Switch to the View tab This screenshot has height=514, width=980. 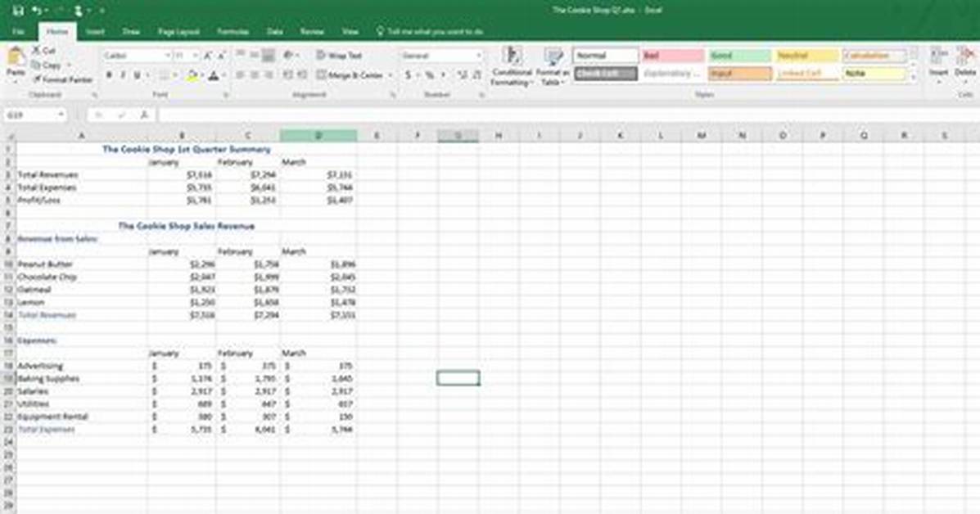pos(350,31)
